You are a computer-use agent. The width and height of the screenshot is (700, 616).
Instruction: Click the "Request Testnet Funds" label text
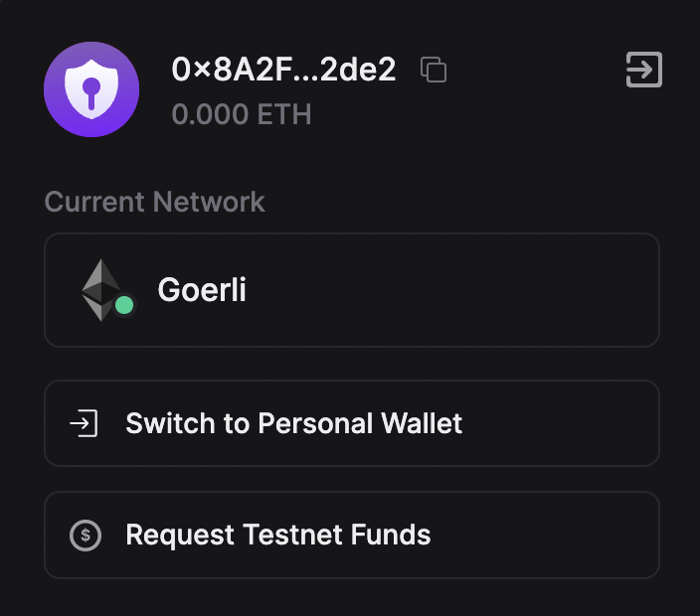coord(277,536)
